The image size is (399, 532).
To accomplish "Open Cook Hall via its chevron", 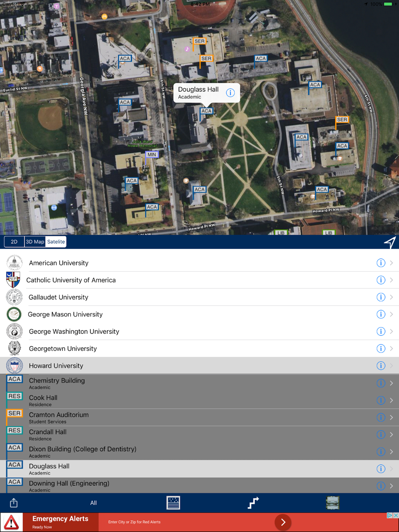I will (391, 400).
